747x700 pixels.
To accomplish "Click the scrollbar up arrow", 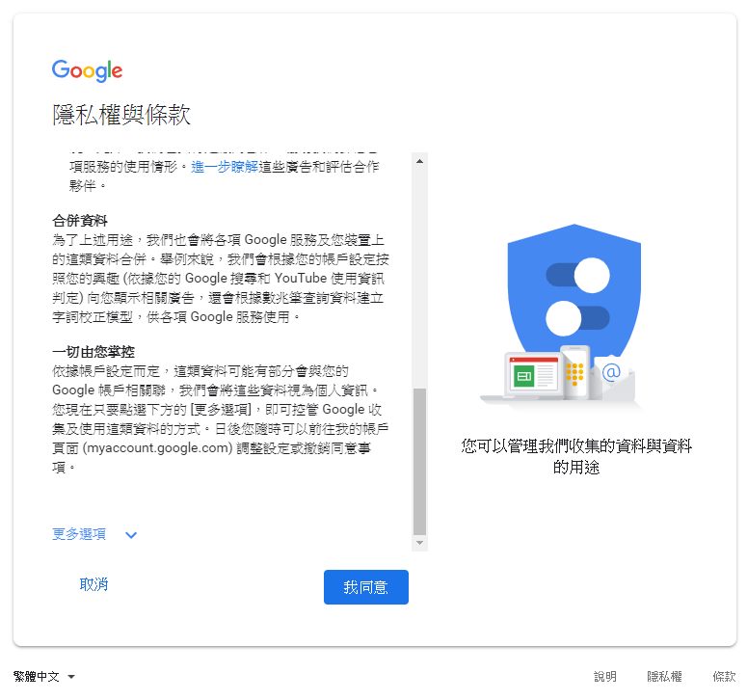I will 419,161.
